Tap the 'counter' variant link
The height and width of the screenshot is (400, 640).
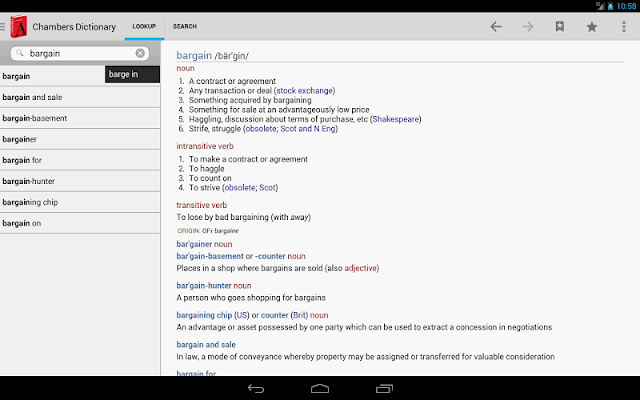click(x=274, y=315)
